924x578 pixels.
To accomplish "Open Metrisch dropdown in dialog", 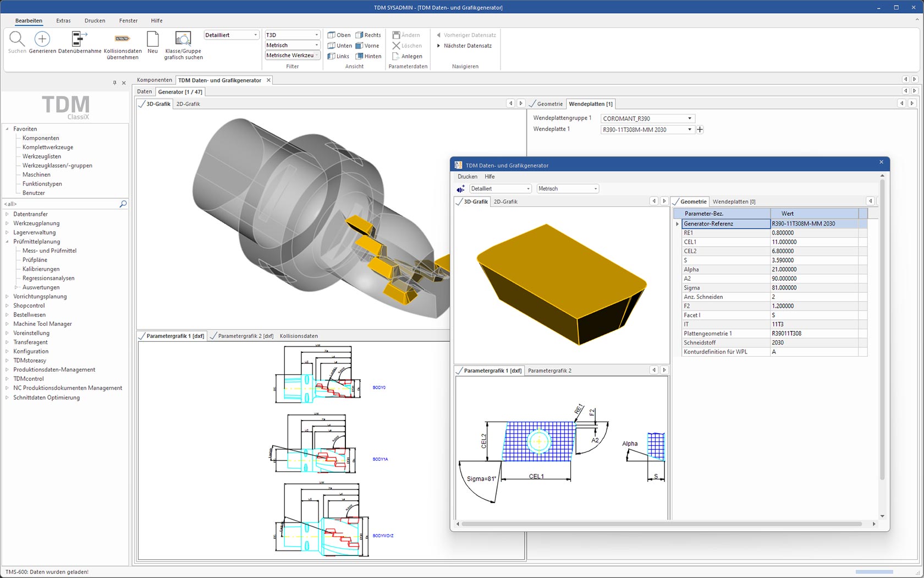I will pyautogui.click(x=595, y=189).
